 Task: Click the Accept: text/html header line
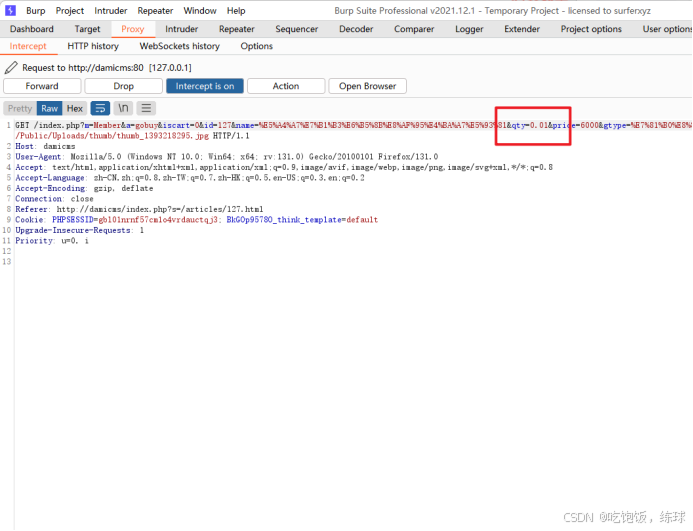(284, 168)
